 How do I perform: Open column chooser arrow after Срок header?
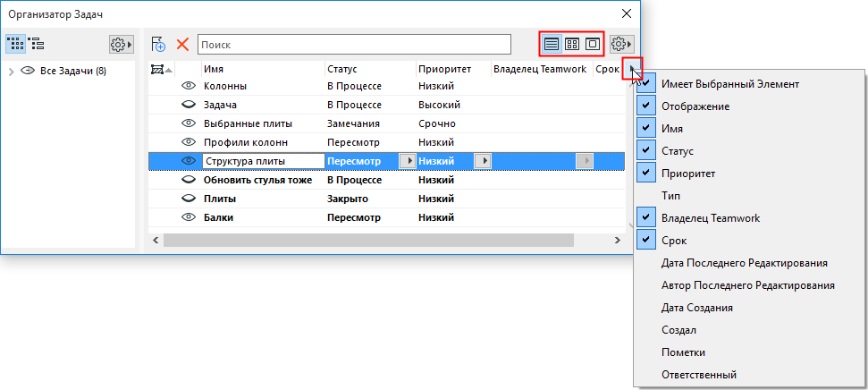[x=632, y=70]
